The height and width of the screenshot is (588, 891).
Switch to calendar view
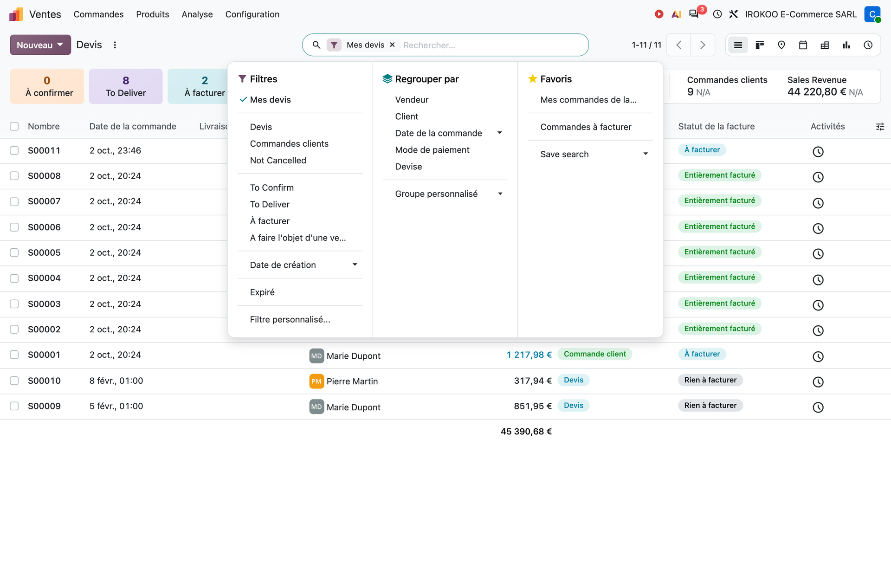803,45
